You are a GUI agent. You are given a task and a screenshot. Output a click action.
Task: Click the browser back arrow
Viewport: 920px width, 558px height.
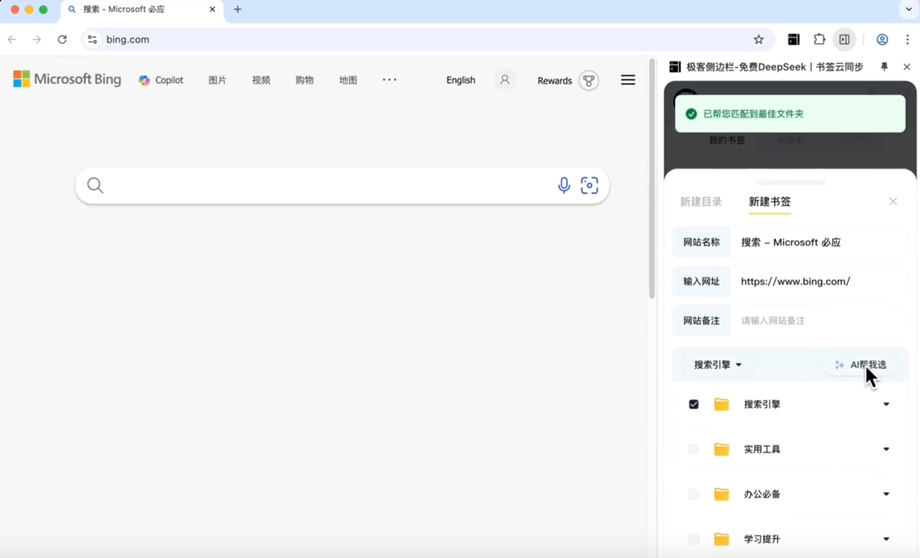(x=12, y=39)
